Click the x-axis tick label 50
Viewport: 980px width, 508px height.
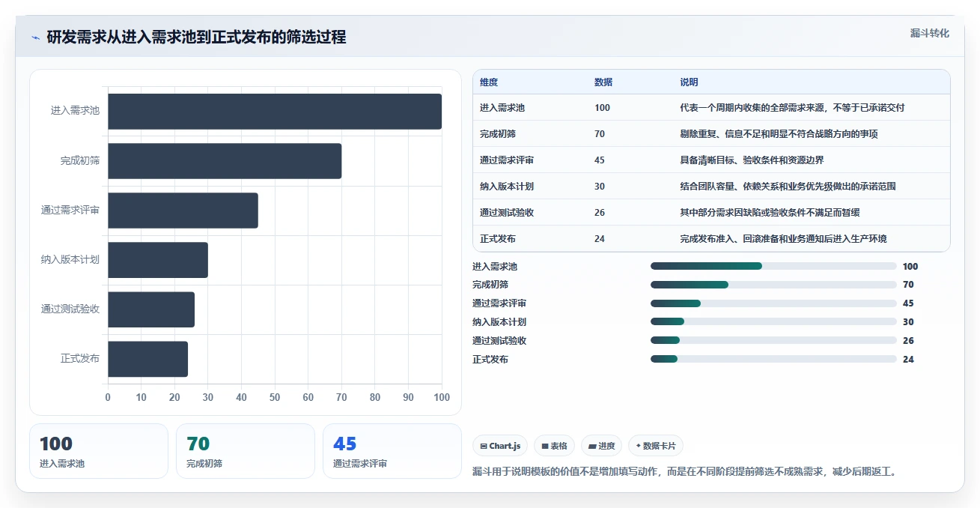point(275,397)
